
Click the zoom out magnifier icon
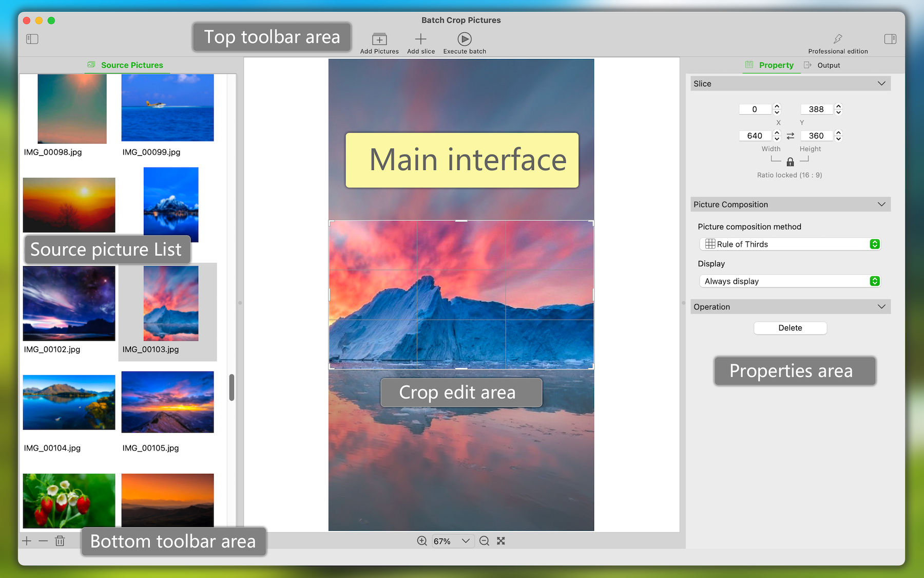(484, 541)
